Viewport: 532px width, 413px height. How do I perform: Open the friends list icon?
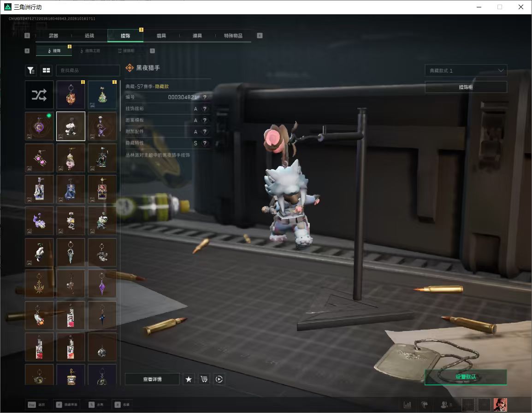click(x=444, y=404)
